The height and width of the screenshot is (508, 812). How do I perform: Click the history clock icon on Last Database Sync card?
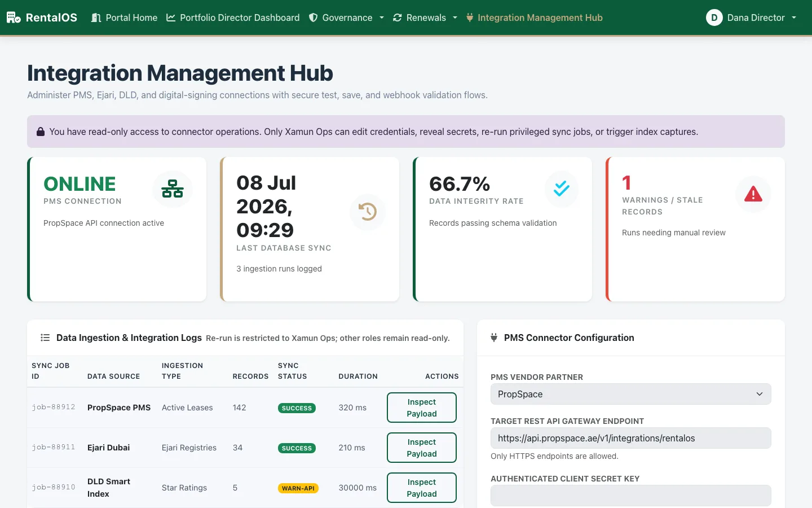[x=368, y=212]
